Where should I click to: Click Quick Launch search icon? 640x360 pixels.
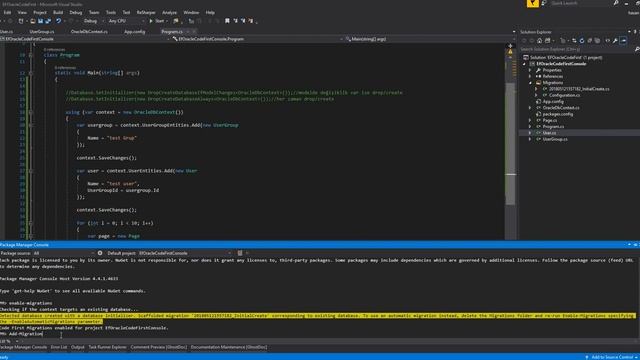point(616,3)
